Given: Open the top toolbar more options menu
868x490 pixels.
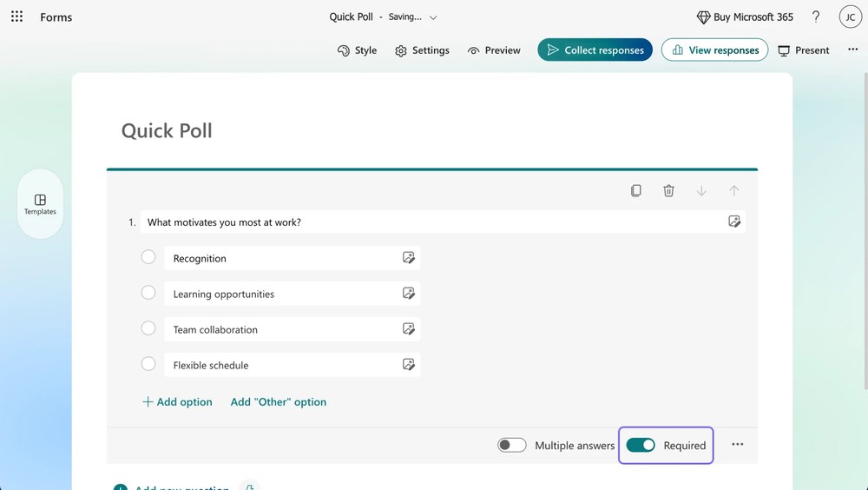Looking at the screenshot, I should (x=852, y=50).
